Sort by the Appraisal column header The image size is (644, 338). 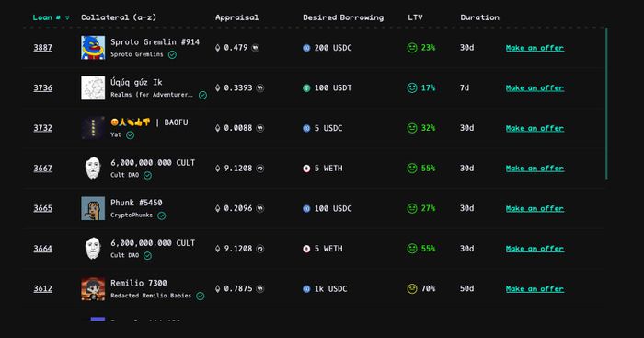(237, 17)
